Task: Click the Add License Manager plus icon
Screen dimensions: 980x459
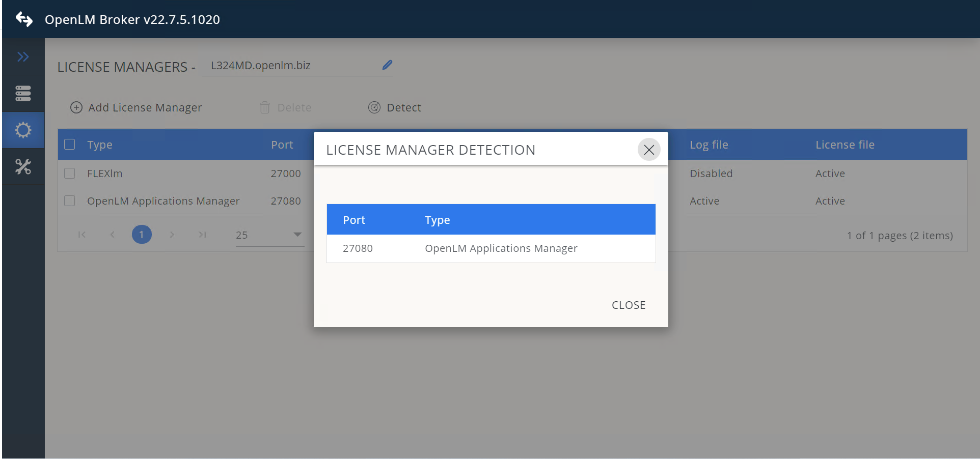Action: point(76,107)
